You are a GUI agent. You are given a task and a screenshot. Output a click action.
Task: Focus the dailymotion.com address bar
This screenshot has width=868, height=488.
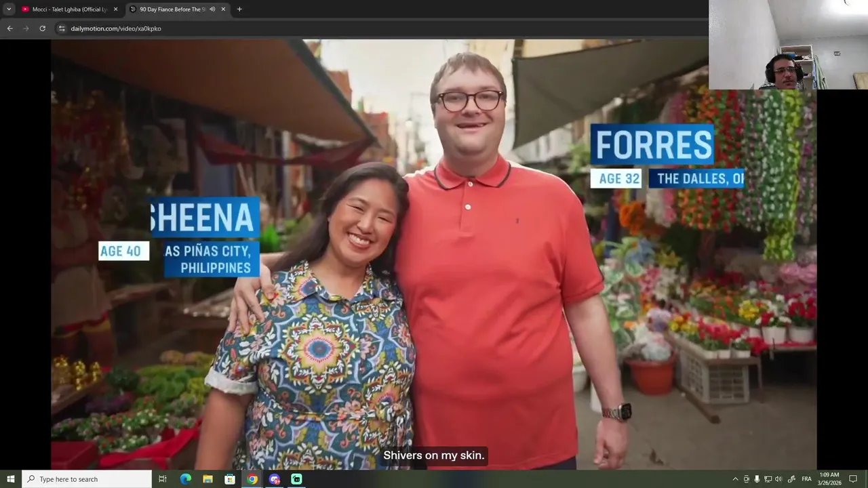[380, 28]
